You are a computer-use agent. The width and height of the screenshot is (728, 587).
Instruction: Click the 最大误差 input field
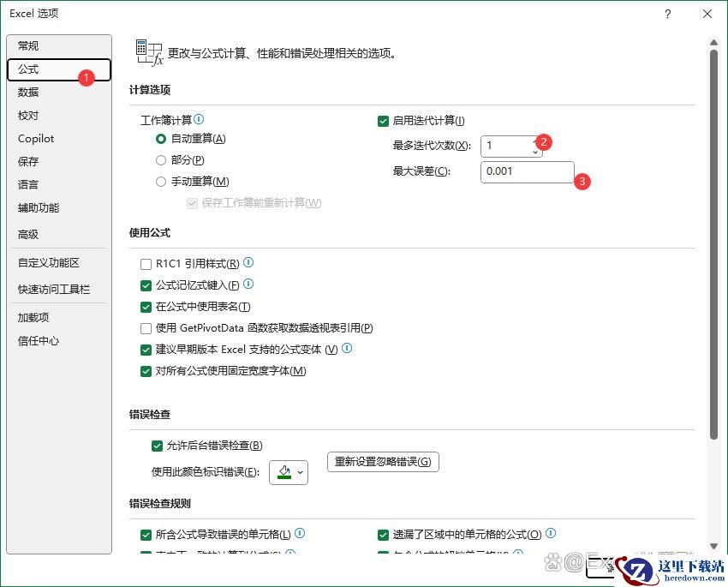point(526,171)
